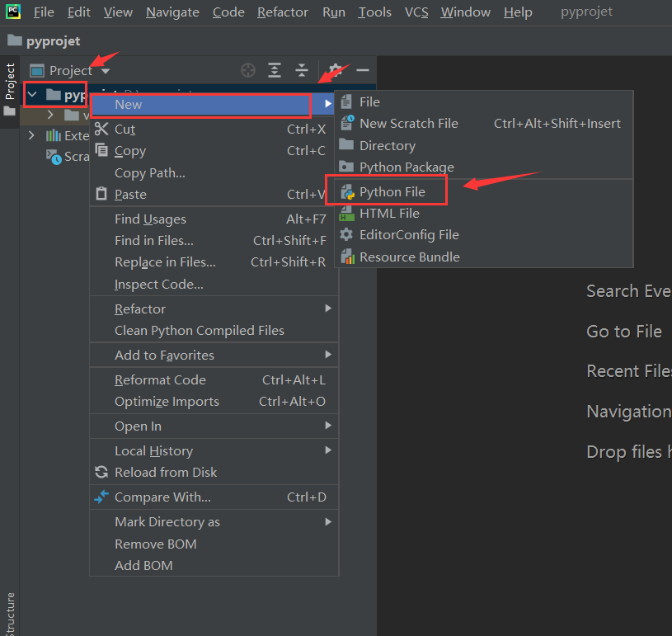Click the New Scratch File icon

pyautogui.click(x=347, y=123)
